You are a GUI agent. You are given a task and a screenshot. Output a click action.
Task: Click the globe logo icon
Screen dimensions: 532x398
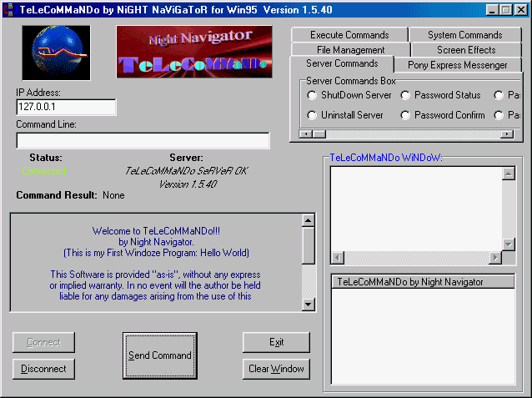pos(56,52)
